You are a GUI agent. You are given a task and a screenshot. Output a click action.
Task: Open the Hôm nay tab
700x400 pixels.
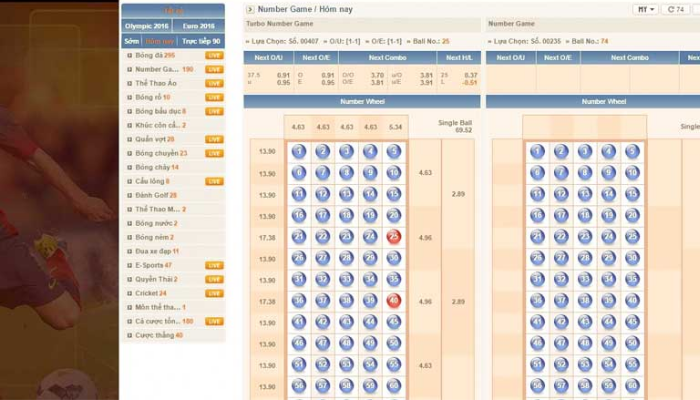coord(160,41)
